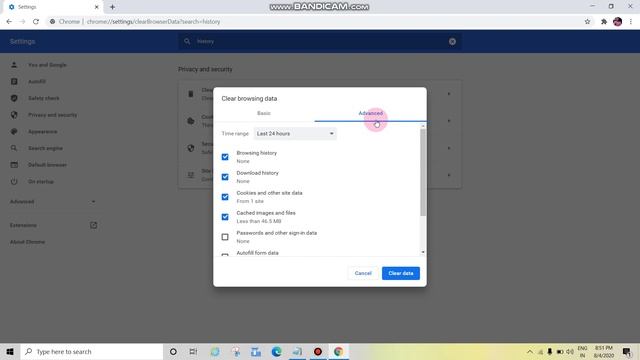Image resolution: width=640 pixels, height=360 pixels.
Task: Click the palette icon beside Appearance
Action: pos(14,132)
